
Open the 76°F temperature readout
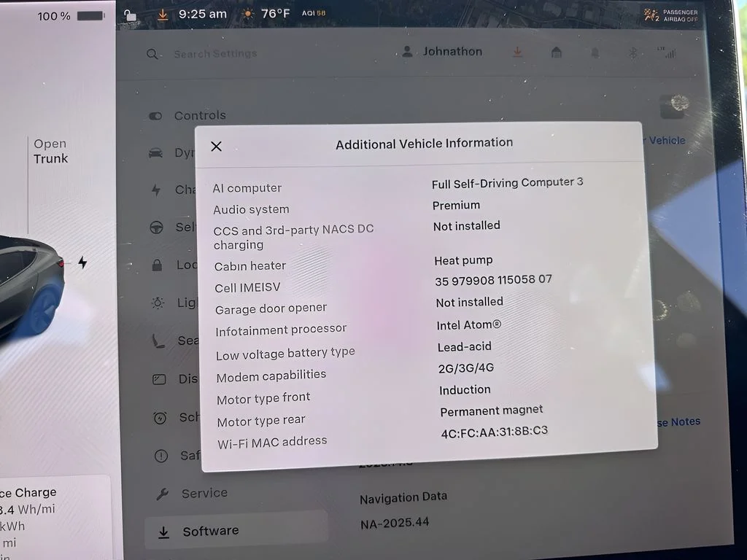[275, 14]
